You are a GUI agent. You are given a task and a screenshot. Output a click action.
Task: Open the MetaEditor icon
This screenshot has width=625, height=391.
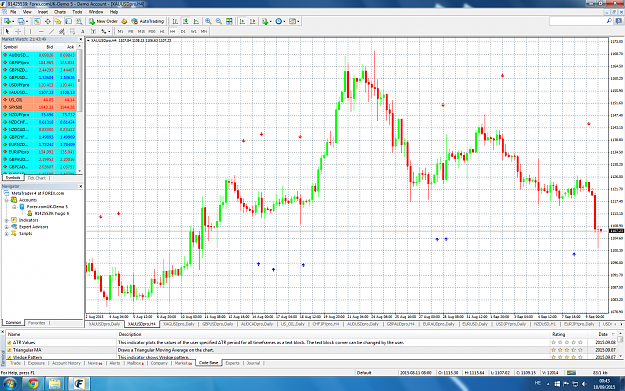pos(124,21)
